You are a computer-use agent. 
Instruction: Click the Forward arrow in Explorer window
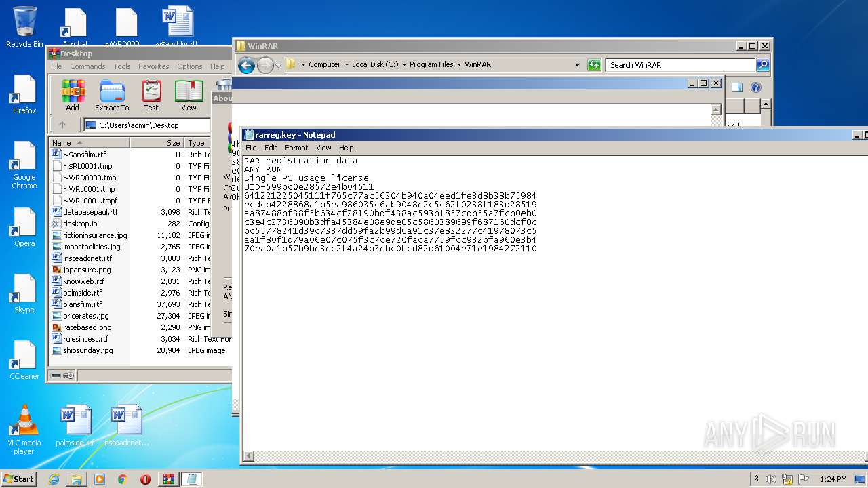pos(264,65)
